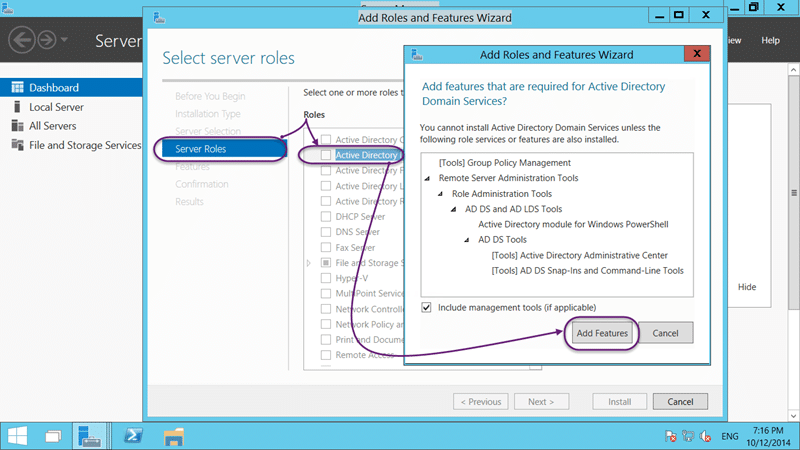Open Task View icon on taskbar
The height and width of the screenshot is (450, 800).
53,436
